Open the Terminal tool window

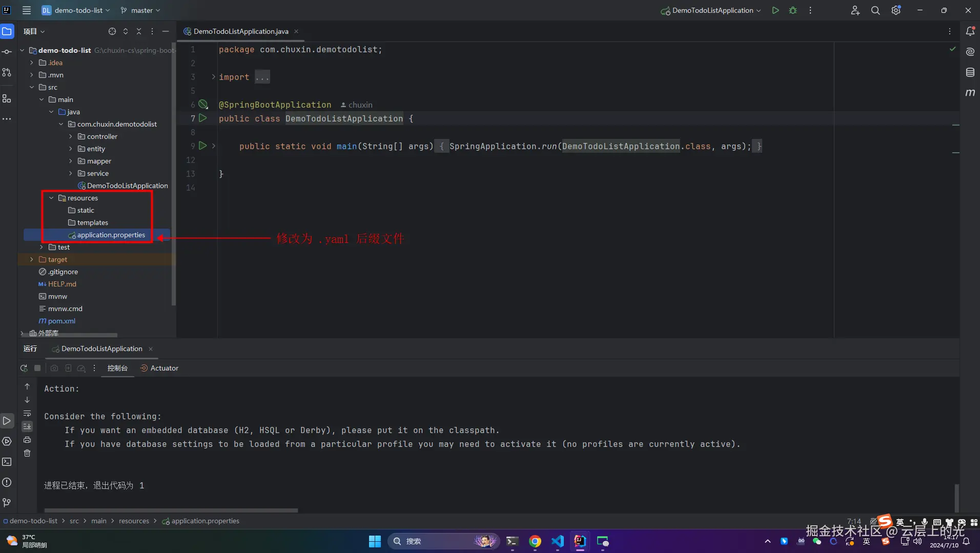click(x=7, y=462)
